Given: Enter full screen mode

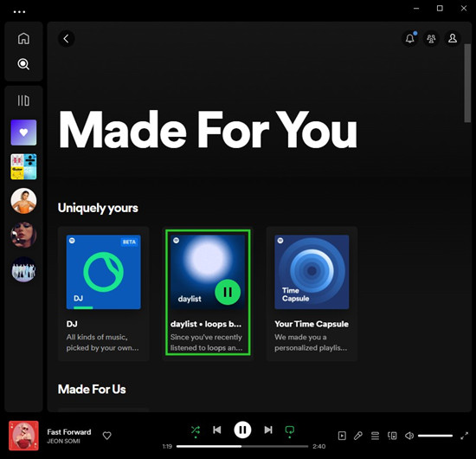Looking at the screenshot, I should (x=464, y=436).
